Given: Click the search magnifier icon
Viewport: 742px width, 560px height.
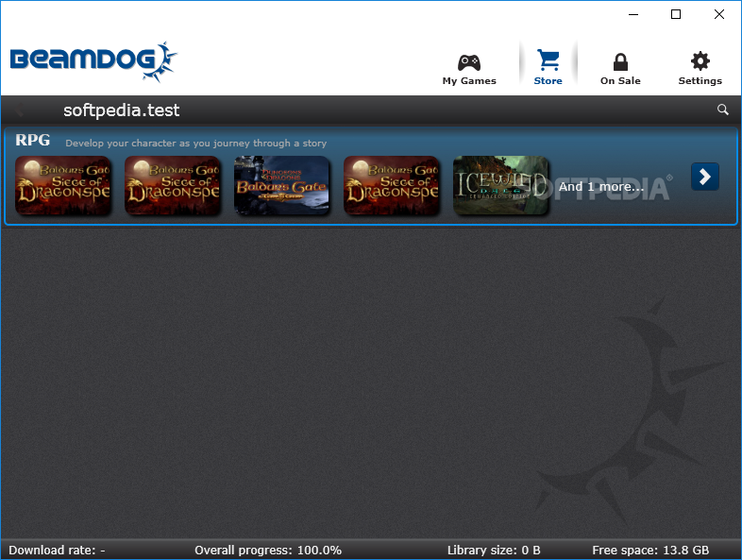Looking at the screenshot, I should point(722,110).
